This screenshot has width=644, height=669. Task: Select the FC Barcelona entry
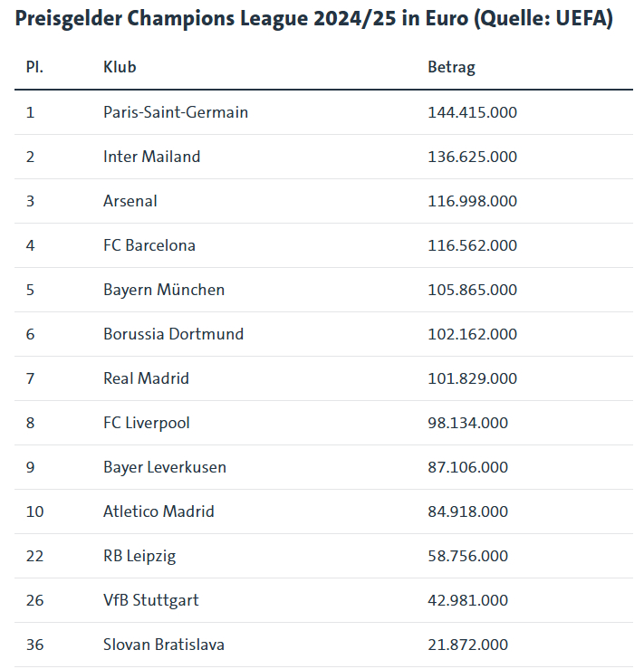pos(149,245)
